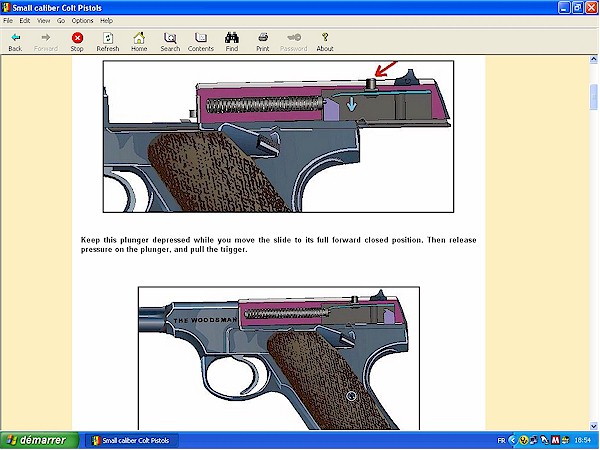Click the FR language indicator

(501, 440)
